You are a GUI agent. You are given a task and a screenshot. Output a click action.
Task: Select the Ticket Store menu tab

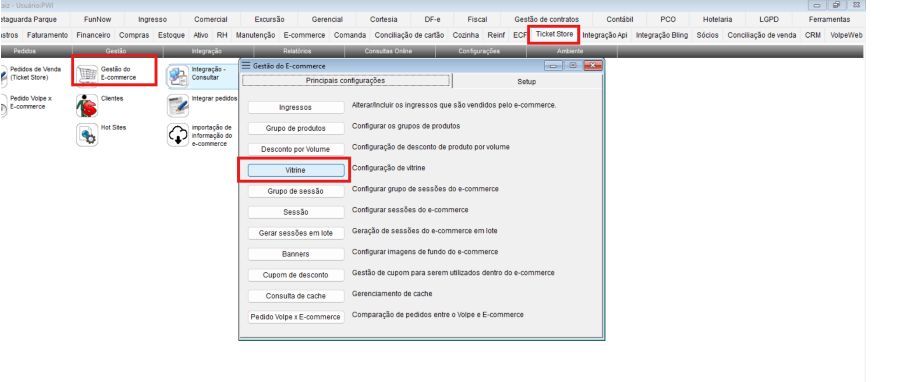(554, 35)
